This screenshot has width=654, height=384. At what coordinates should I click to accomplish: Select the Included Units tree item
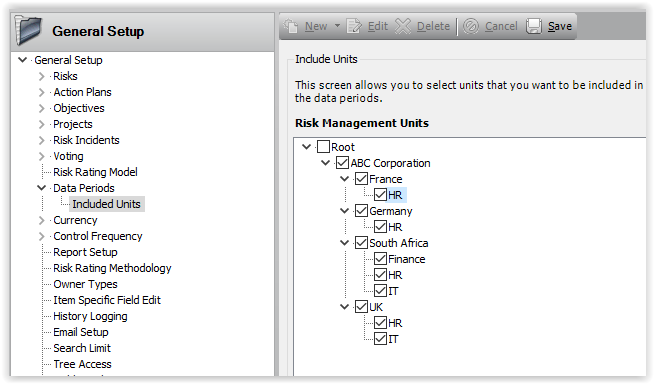[106, 204]
